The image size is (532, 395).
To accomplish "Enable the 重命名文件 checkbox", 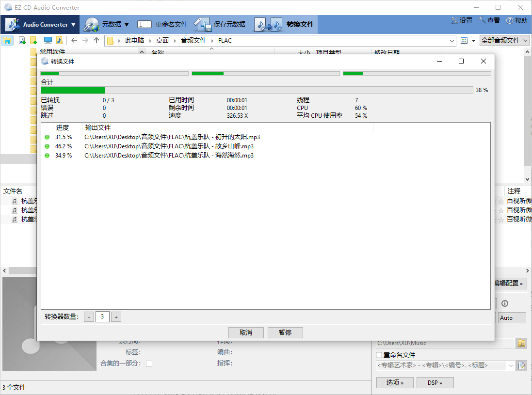I will point(379,354).
